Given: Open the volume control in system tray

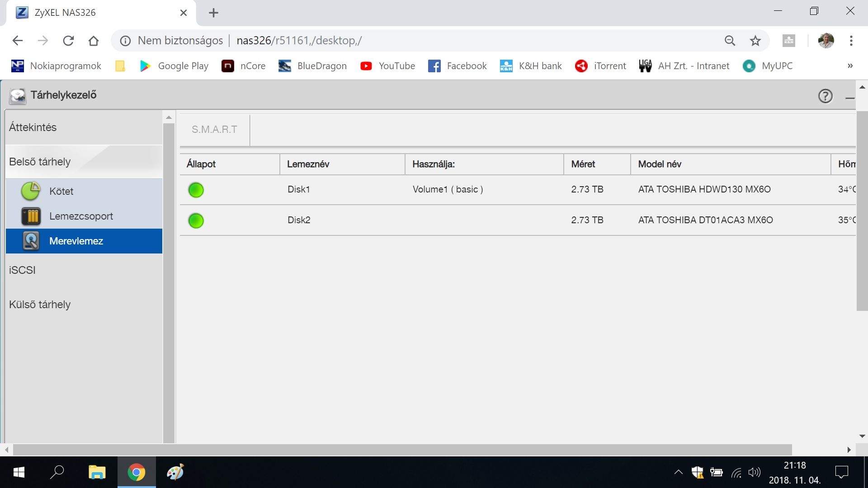Looking at the screenshot, I should [x=754, y=472].
